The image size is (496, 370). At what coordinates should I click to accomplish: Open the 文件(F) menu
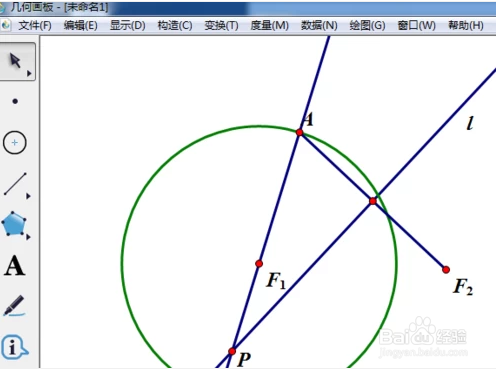[35, 25]
